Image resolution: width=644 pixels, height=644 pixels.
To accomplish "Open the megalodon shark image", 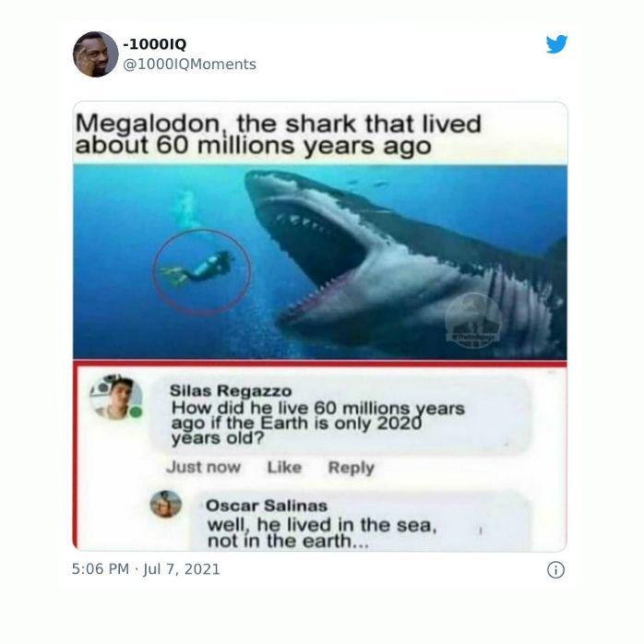I will 320,262.
